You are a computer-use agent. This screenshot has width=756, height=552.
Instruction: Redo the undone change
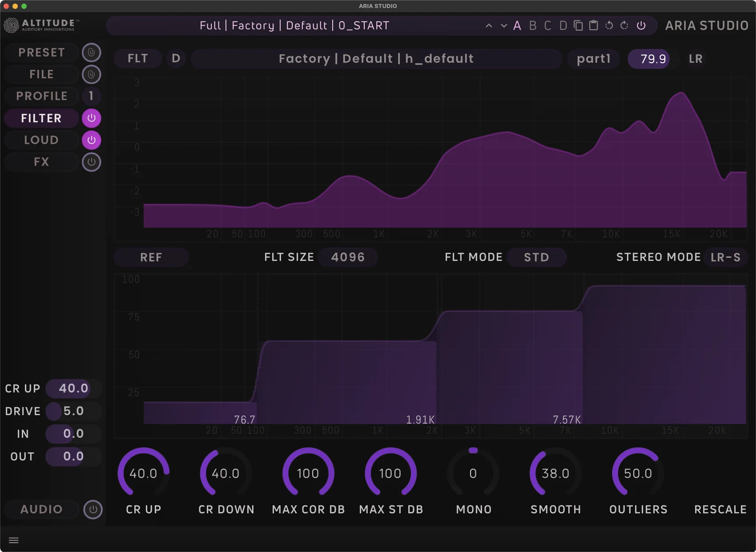point(624,25)
